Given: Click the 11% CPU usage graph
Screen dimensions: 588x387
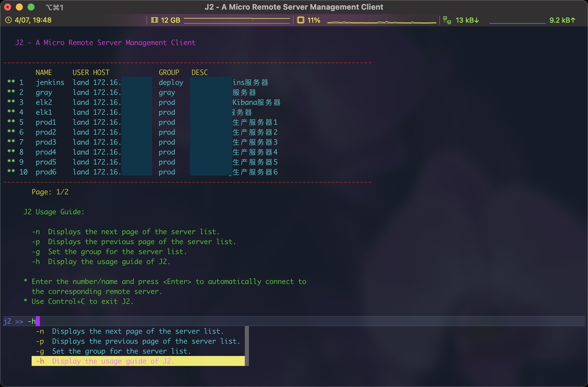Looking at the screenshot, I should coord(382,21).
